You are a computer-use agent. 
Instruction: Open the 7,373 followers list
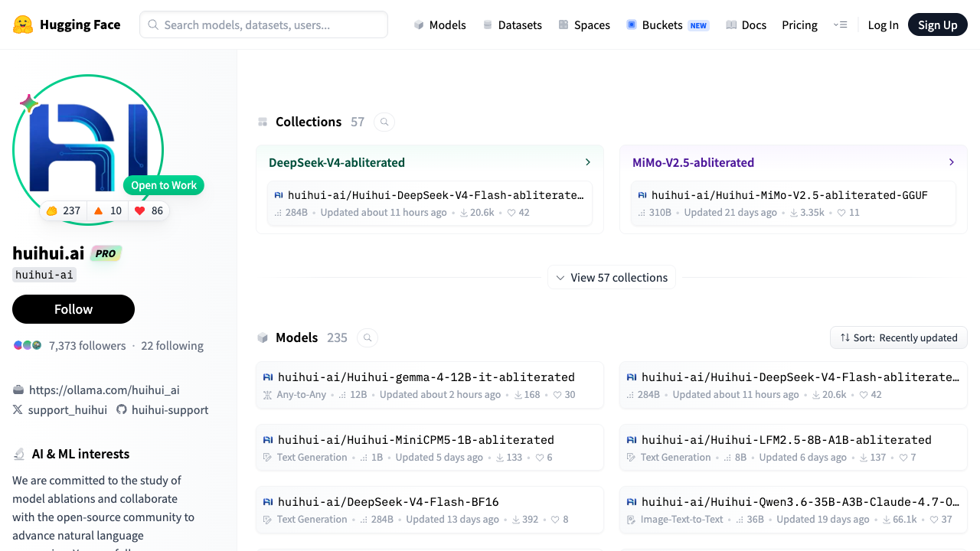click(87, 346)
